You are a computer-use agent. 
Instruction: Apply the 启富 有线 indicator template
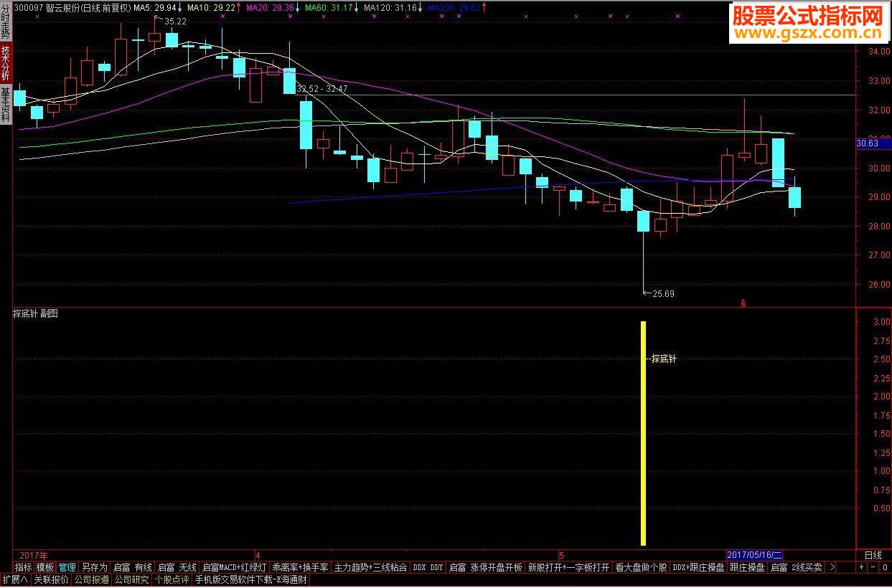133,567
